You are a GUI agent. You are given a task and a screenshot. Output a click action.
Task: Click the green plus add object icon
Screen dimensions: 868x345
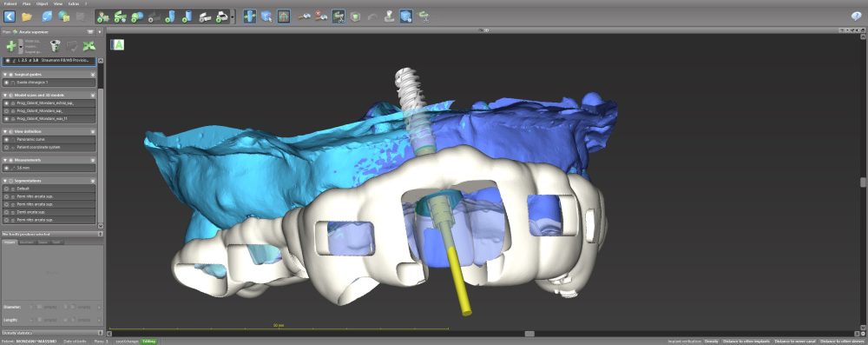click(x=10, y=46)
